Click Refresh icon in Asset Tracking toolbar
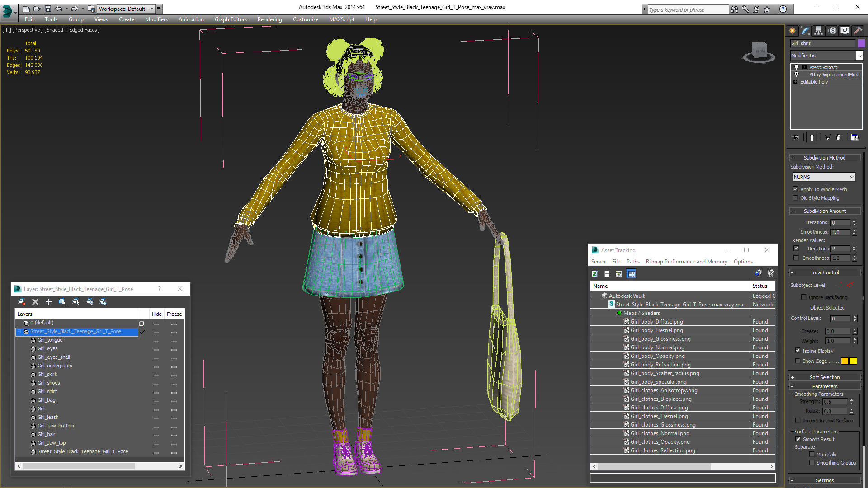The image size is (868, 488). pyautogui.click(x=594, y=274)
